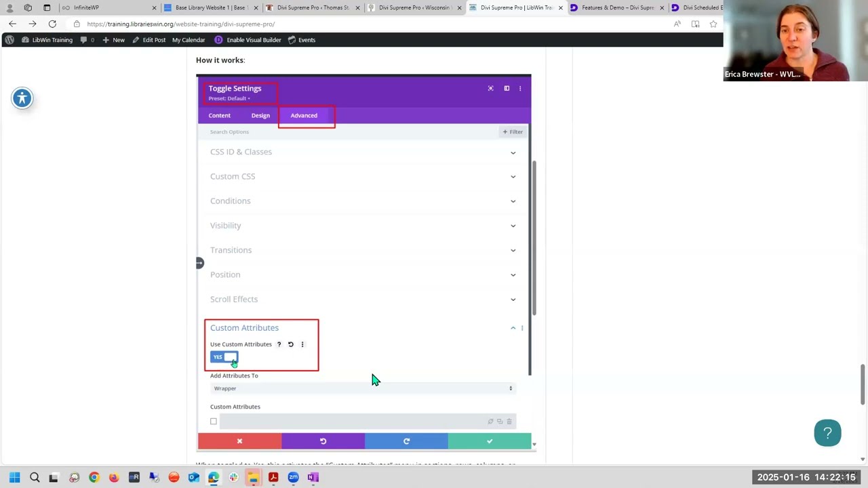868x488 pixels.
Task: Tick the checkbox in Custom Attributes row
Action: click(214, 422)
